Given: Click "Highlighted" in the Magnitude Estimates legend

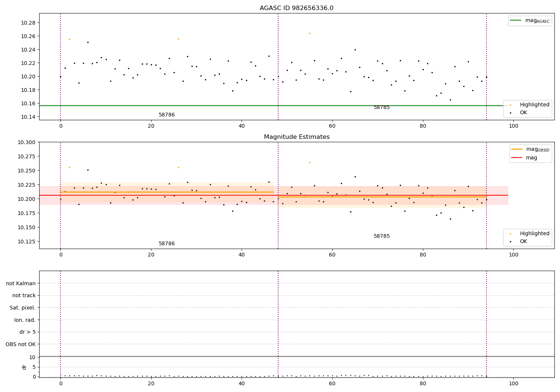Looking at the screenshot, I should point(535,234).
